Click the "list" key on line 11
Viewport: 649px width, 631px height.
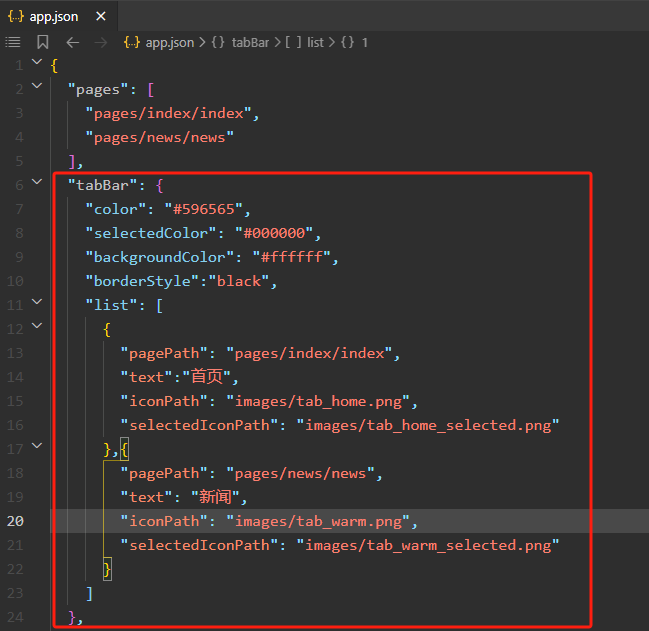click(111, 305)
